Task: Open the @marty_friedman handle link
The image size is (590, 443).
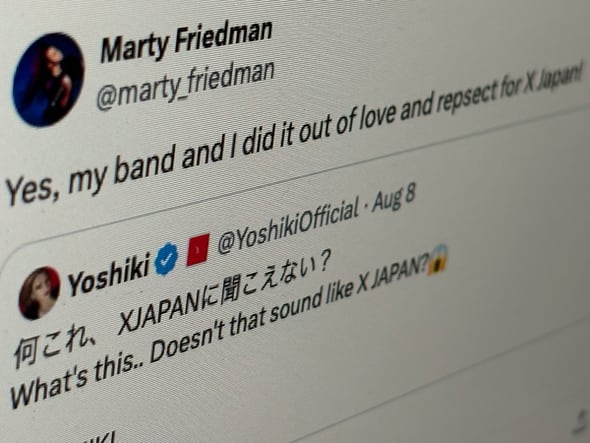Action: 185,85
